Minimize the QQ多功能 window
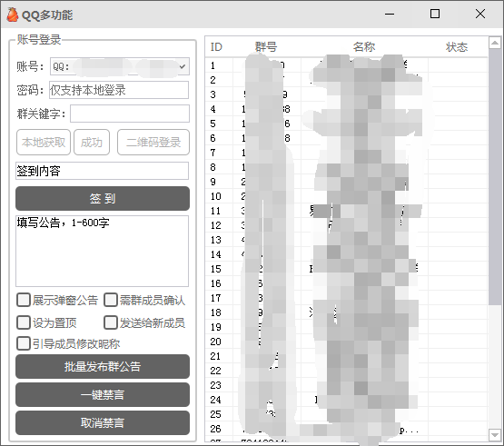This screenshot has width=504, height=446. pyautogui.click(x=390, y=15)
